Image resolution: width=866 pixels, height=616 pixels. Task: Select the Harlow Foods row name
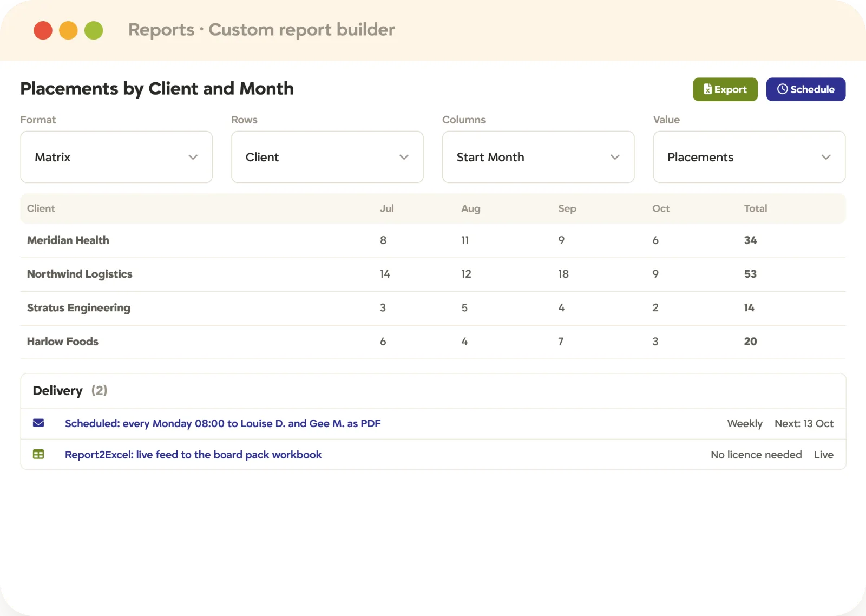point(63,342)
